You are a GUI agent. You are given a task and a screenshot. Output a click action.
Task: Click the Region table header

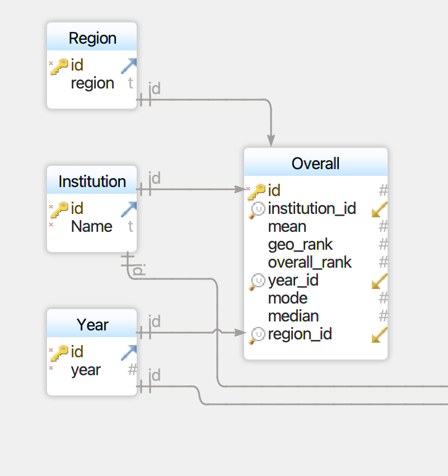[92, 38]
